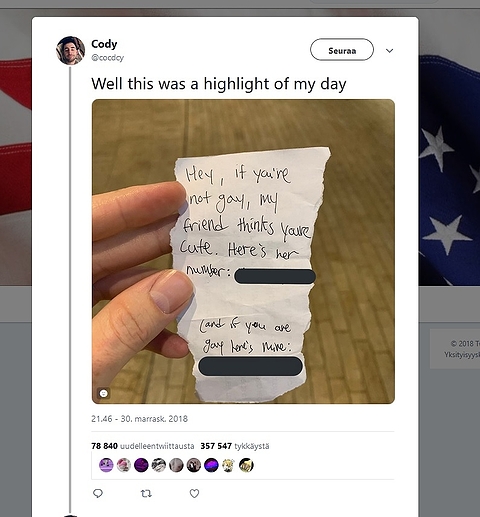The height and width of the screenshot is (517, 480).
Task: Click the emoji badge on photo corner
Action: [104, 393]
